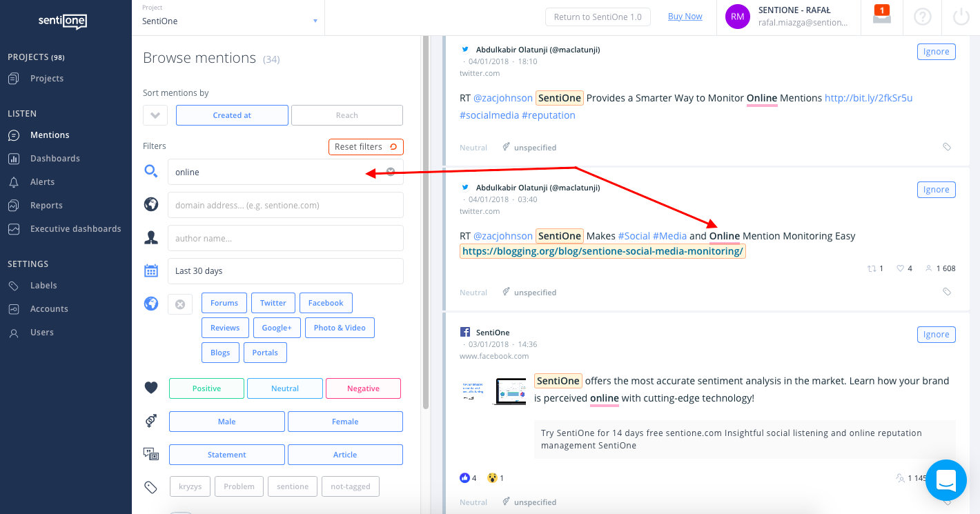The width and height of the screenshot is (980, 514).
Task: Click the chat support bubble icon
Action: [x=945, y=480]
